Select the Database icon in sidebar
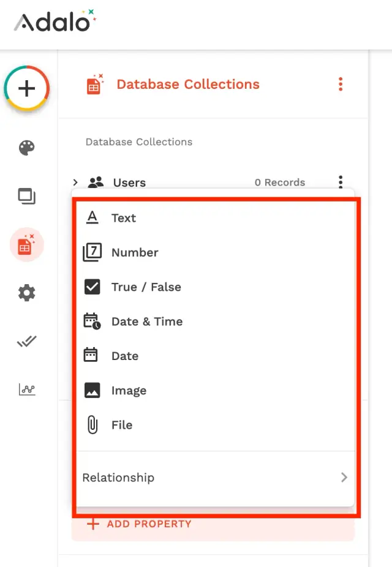The width and height of the screenshot is (392, 567). pos(26,245)
